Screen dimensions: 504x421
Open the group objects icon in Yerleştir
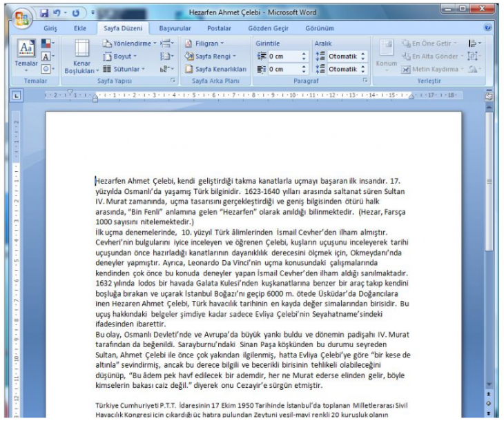474,57
